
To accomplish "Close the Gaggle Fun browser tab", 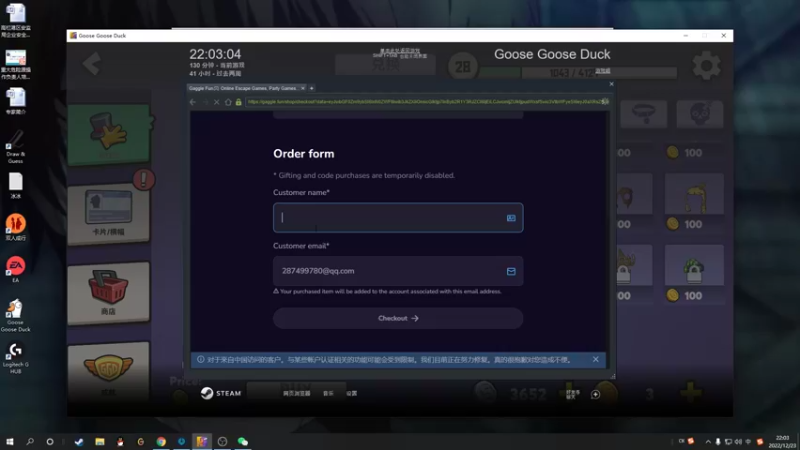I will 303,88.
